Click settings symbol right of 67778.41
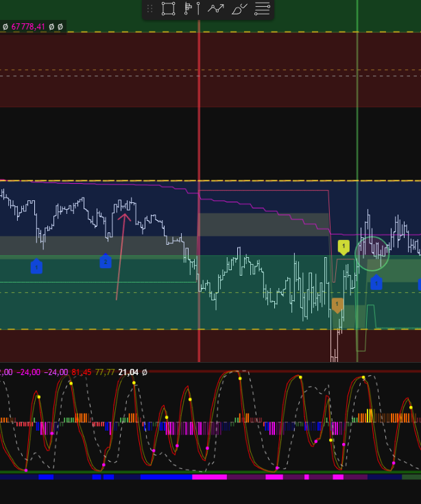 60,27
